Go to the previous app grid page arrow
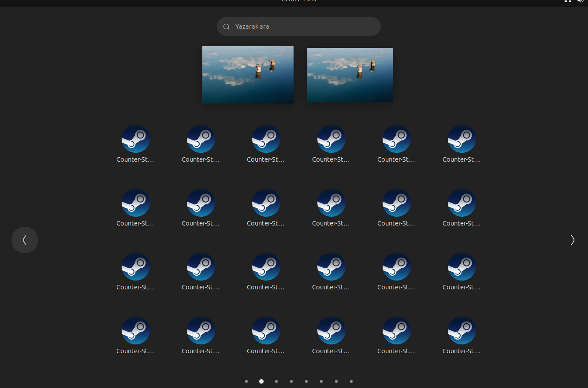 coord(25,240)
